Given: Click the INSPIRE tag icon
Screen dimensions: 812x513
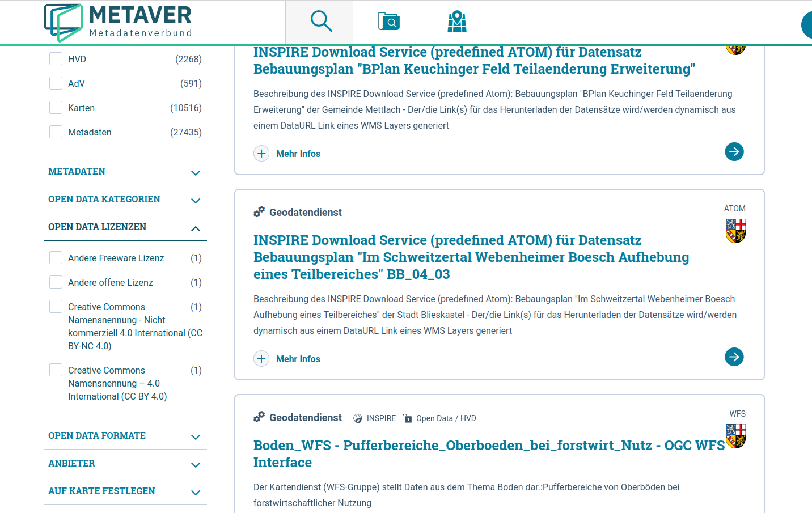Looking at the screenshot, I should point(358,418).
